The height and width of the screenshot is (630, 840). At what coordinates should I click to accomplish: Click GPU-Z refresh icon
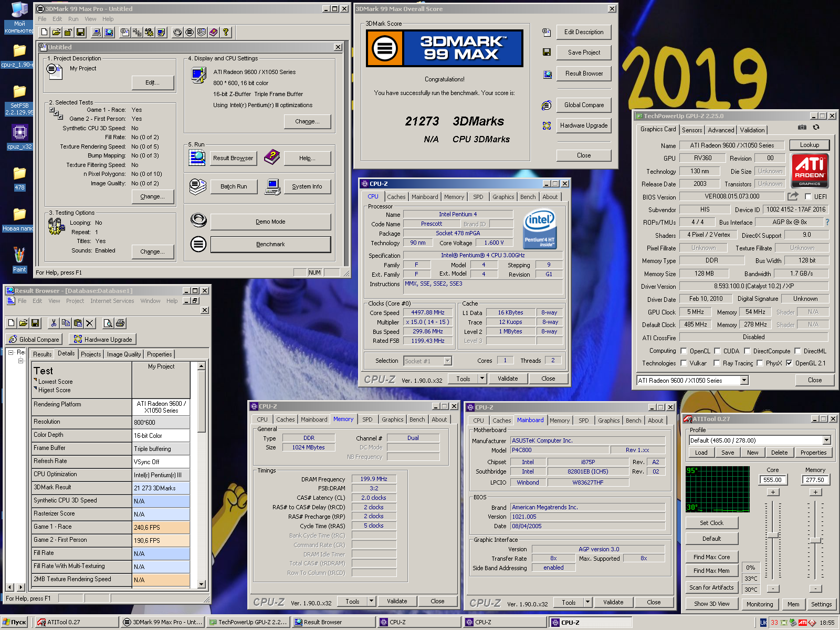pos(816,127)
